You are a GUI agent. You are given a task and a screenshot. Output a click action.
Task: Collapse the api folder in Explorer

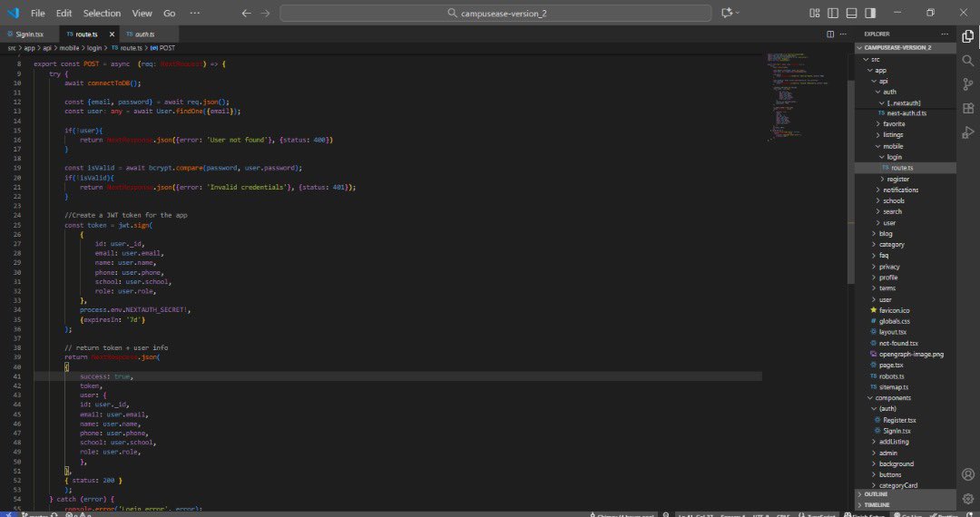click(x=906, y=81)
